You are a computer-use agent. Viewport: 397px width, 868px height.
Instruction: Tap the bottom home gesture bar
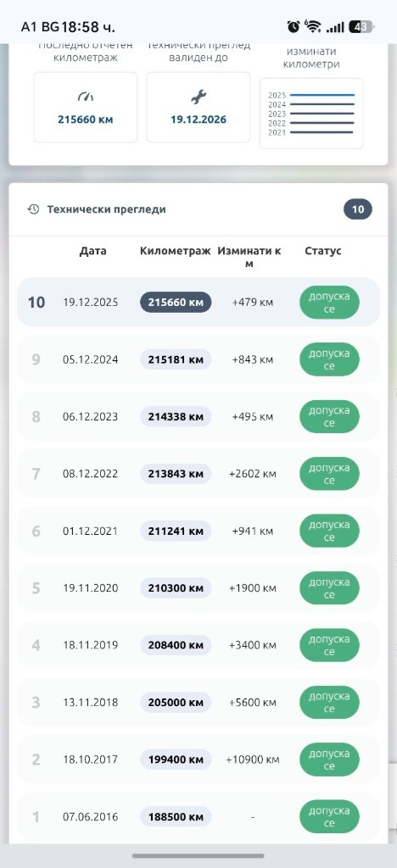[x=198, y=856]
